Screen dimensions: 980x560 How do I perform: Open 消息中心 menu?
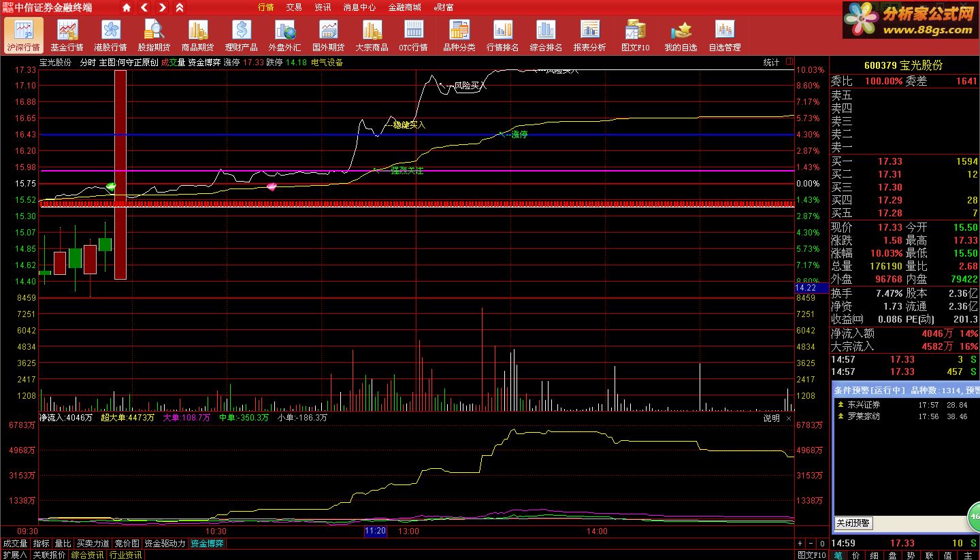point(359,7)
